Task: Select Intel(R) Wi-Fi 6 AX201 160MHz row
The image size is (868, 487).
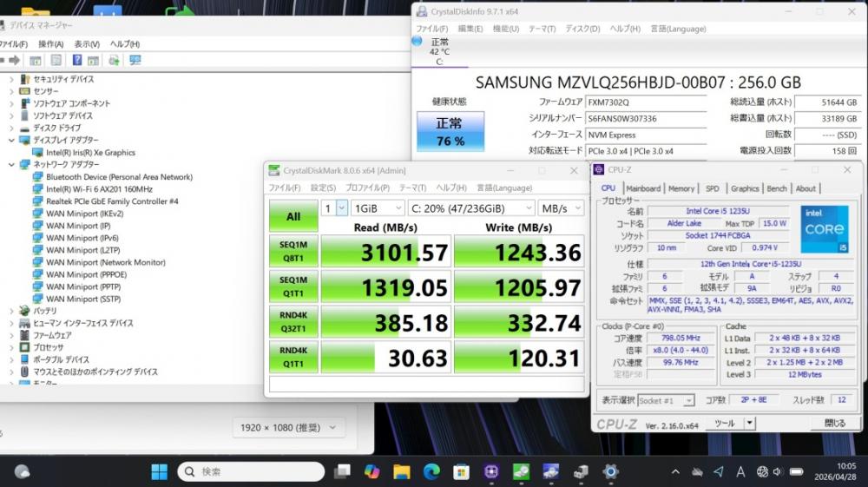Action: pos(100,189)
